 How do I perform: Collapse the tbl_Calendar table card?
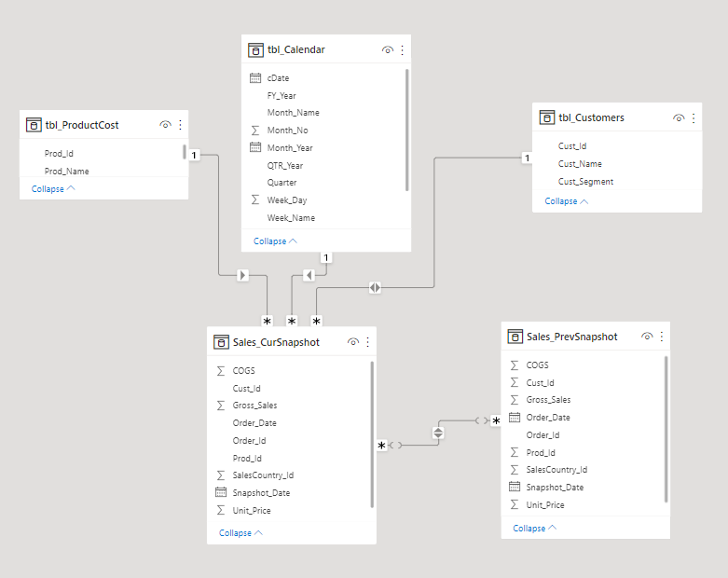276,241
